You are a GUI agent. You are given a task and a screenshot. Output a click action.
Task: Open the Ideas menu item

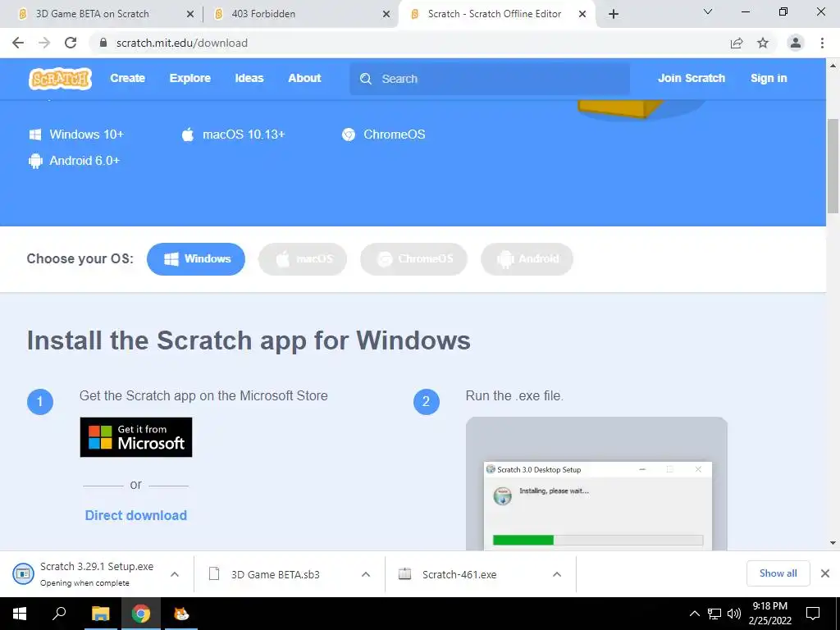[249, 78]
